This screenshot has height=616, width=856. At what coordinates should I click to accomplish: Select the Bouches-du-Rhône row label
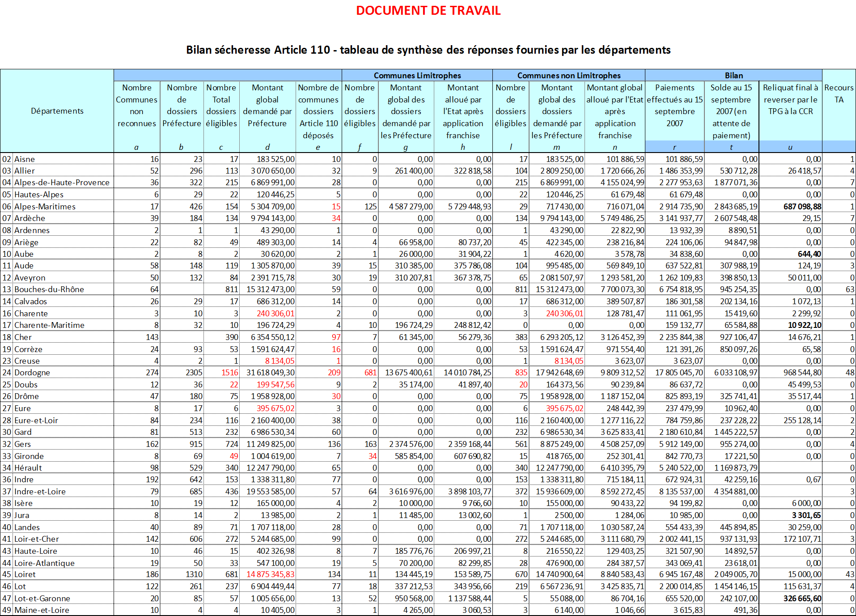(49, 289)
